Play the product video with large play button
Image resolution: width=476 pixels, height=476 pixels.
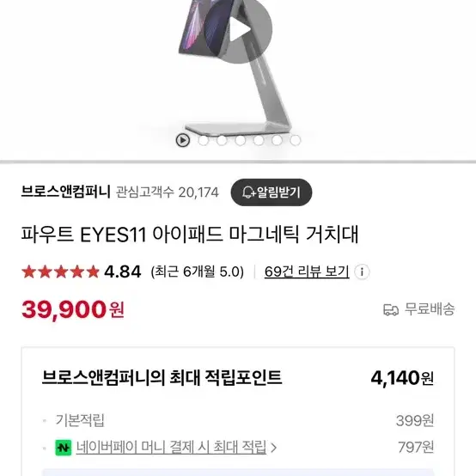[238, 29]
